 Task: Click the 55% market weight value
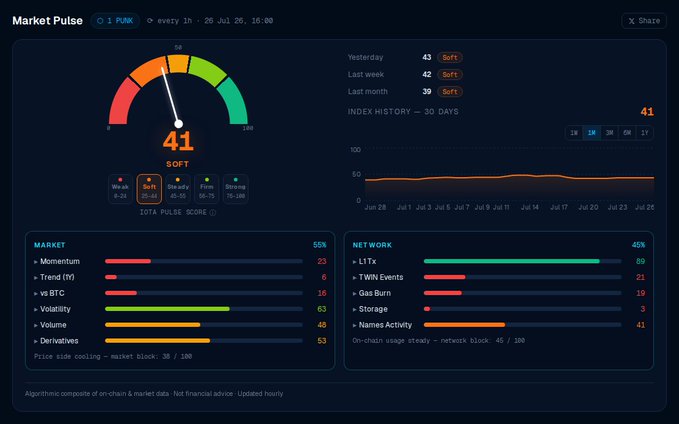[x=320, y=245]
